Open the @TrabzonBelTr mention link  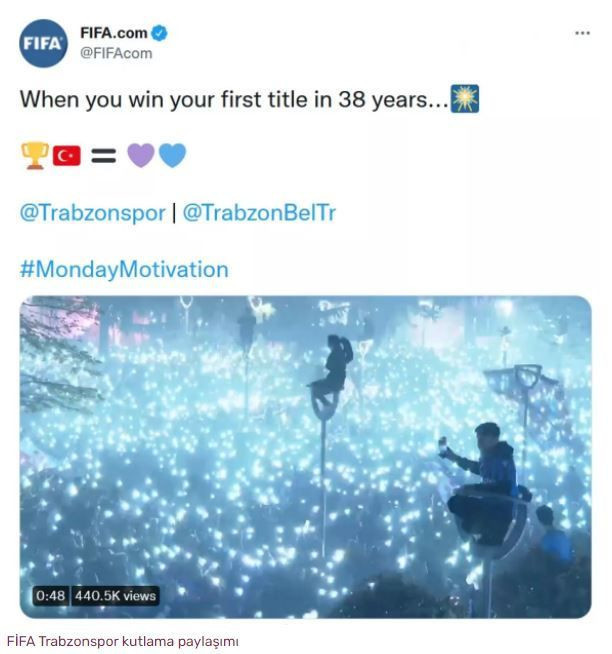coord(259,213)
